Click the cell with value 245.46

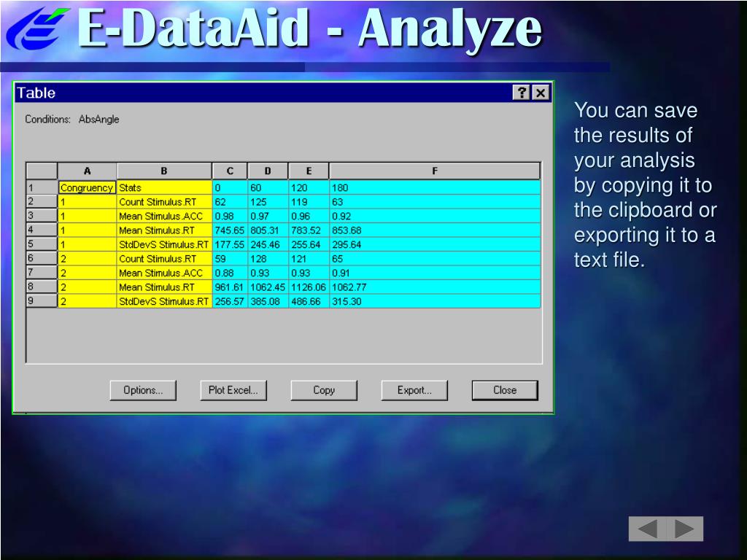point(268,245)
